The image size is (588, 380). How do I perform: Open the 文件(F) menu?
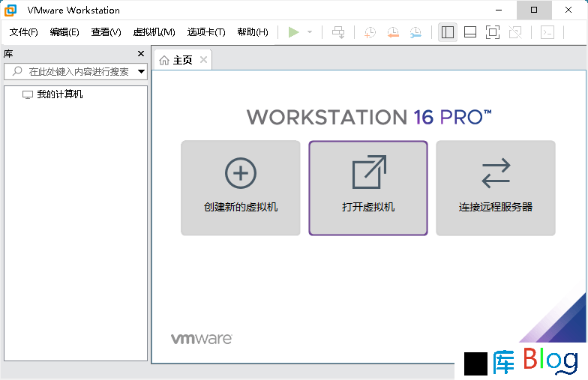coord(24,32)
